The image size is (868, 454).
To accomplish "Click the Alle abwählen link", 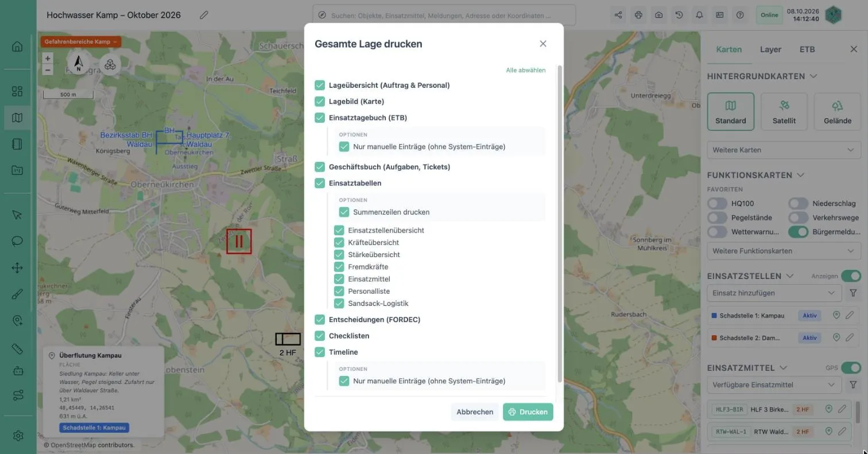I will 525,70.
